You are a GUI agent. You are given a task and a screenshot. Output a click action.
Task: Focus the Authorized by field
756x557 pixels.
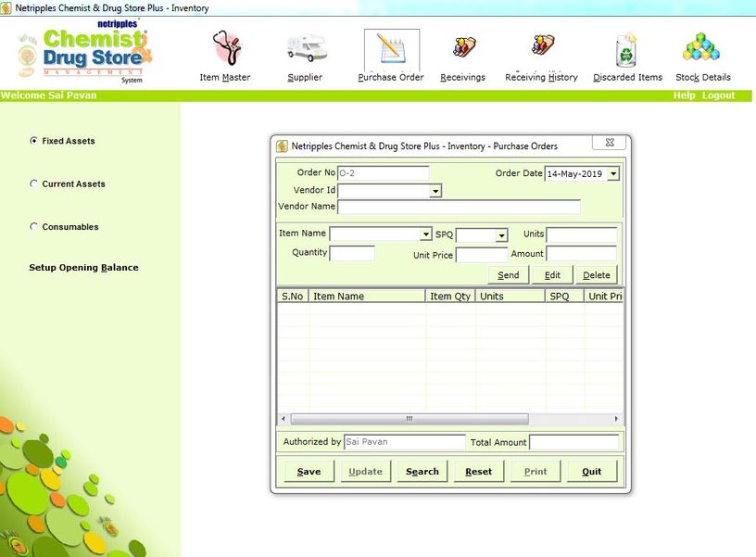click(x=405, y=442)
